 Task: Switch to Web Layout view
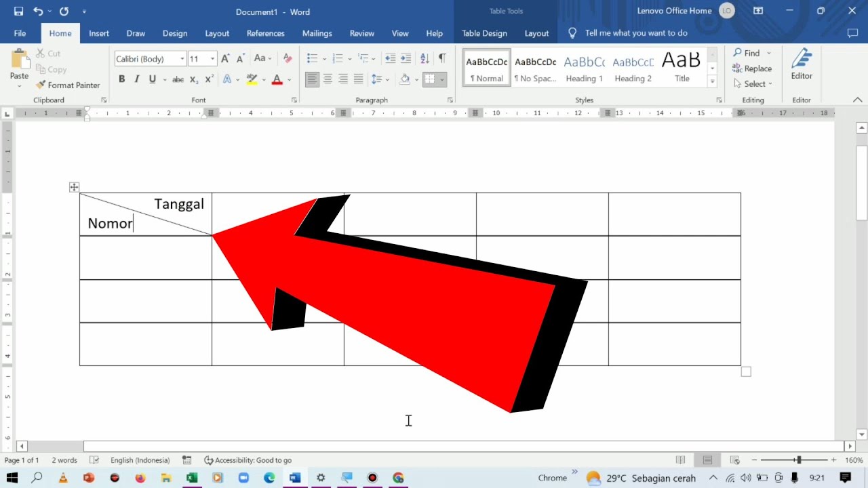click(x=734, y=460)
